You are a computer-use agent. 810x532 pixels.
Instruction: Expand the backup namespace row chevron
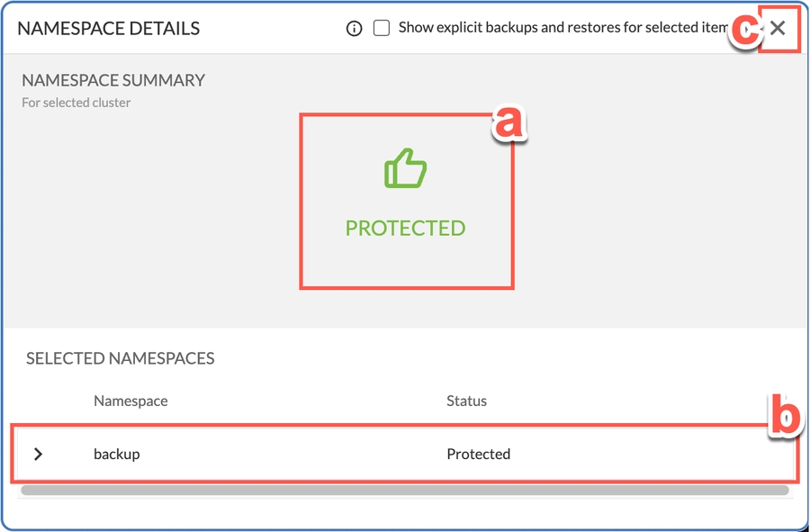pyautogui.click(x=38, y=455)
